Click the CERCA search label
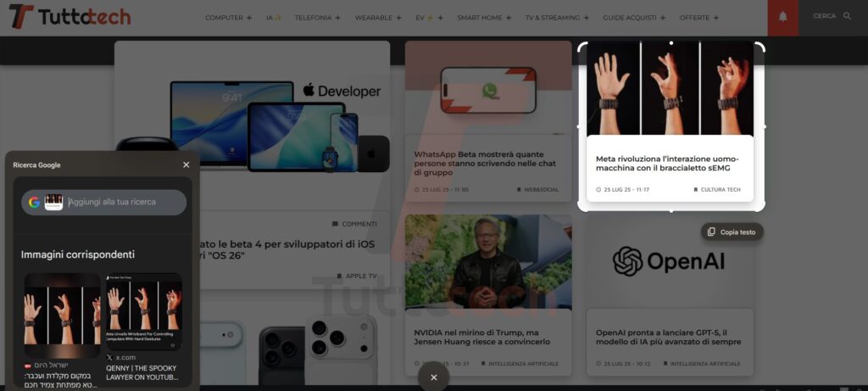The image size is (868, 391). (x=824, y=16)
